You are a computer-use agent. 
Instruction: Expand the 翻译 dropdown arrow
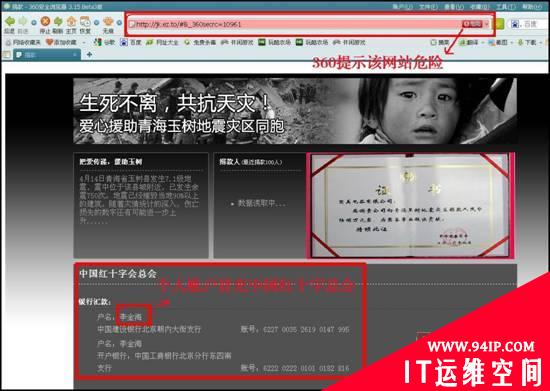pyautogui.click(x=483, y=42)
